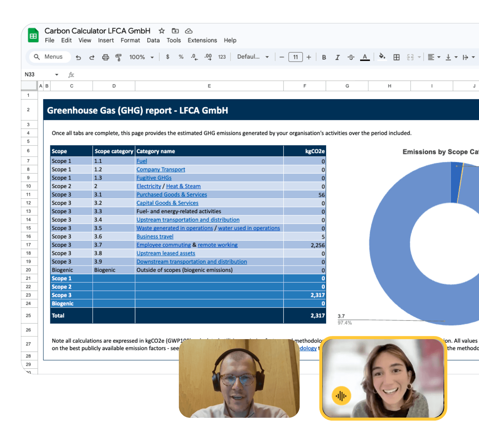The width and height of the screenshot is (479, 448).
Task: Follow the Fugitive GHGs link
Action: [154, 178]
